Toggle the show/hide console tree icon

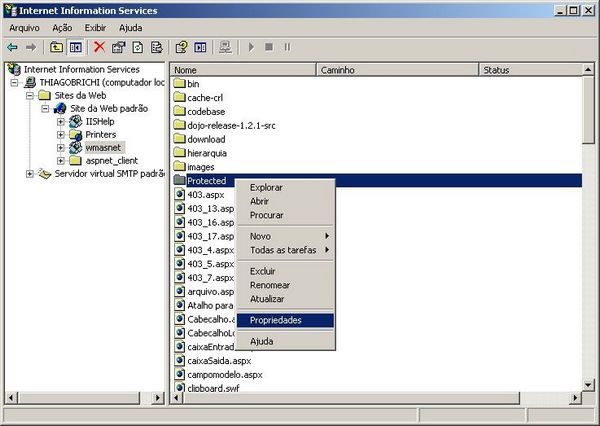[x=75, y=47]
